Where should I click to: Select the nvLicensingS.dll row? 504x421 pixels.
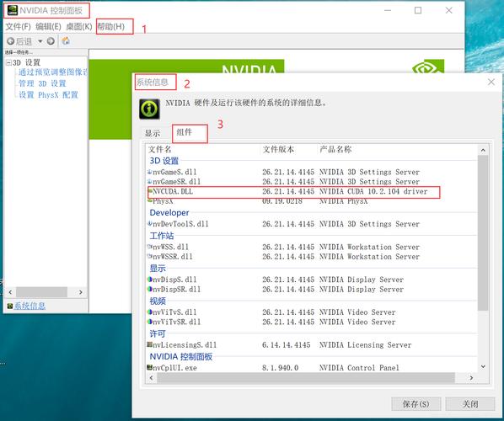click(x=312, y=345)
